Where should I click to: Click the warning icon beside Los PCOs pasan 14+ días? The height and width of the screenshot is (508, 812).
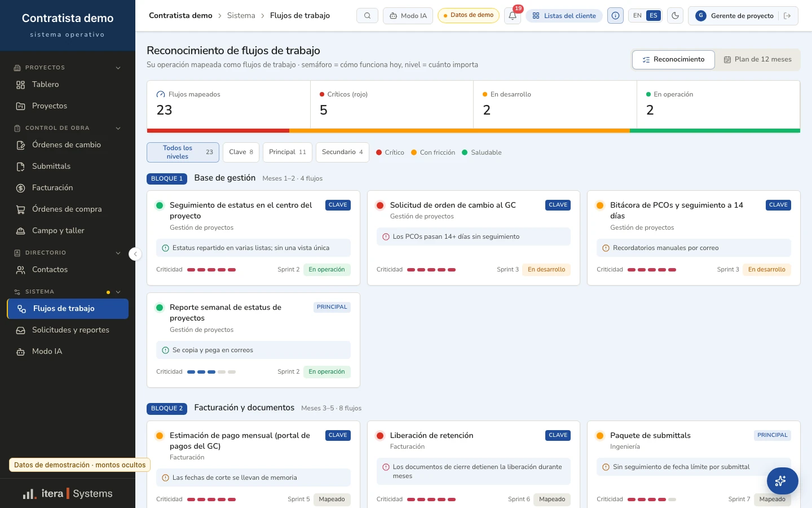click(386, 237)
